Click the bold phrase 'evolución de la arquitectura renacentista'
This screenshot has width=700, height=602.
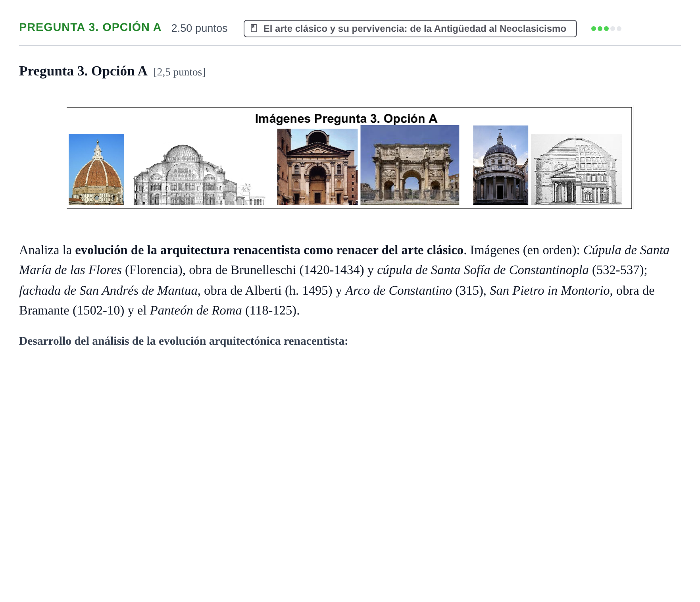[x=188, y=250]
